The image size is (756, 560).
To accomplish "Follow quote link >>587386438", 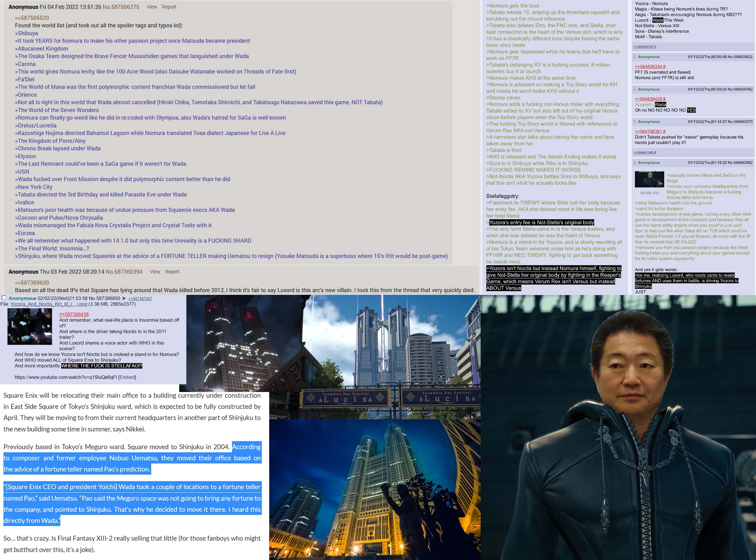I will point(74,314).
